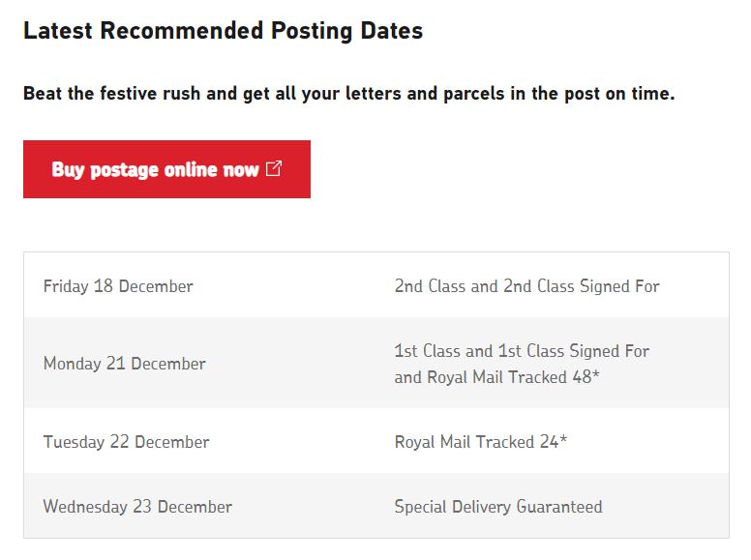
Task: Click the Tuesday 22 December date
Action: point(126,442)
